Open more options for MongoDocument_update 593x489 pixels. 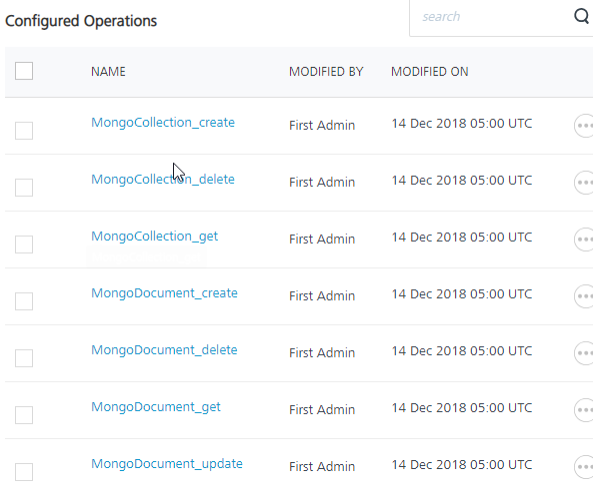click(x=584, y=467)
